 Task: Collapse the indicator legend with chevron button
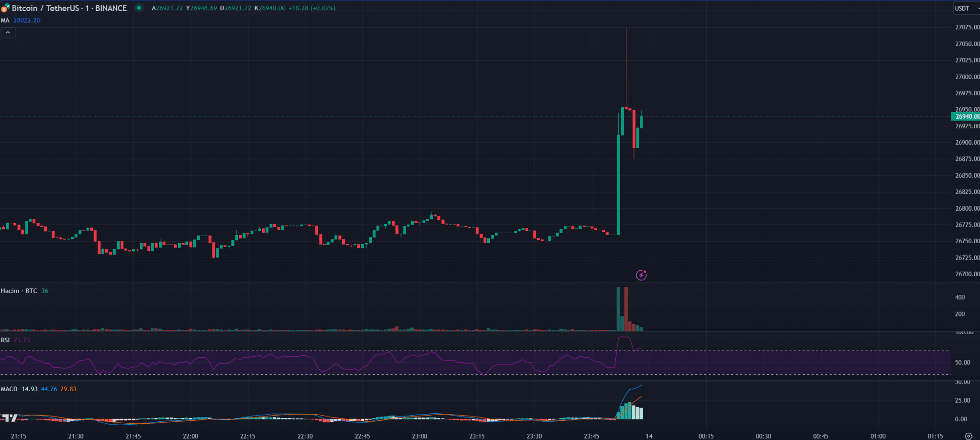[x=8, y=33]
